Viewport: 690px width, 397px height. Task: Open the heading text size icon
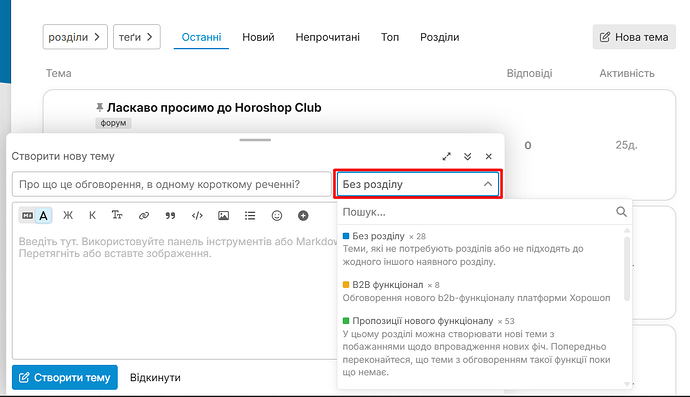point(117,215)
